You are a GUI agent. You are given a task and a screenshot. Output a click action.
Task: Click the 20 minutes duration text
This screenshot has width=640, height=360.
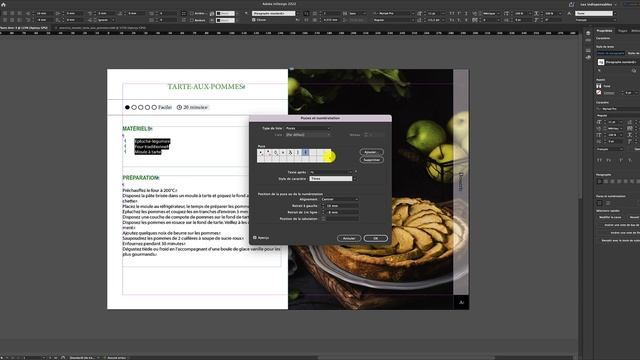pyautogui.click(x=195, y=107)
